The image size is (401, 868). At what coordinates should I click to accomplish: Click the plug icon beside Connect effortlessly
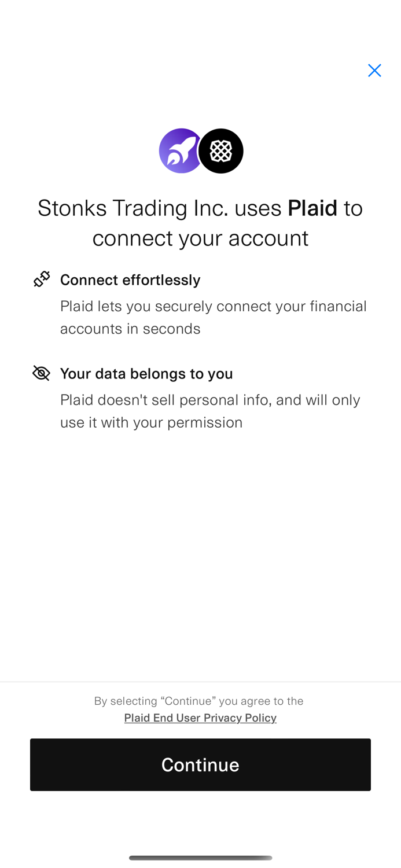(42, 279)
